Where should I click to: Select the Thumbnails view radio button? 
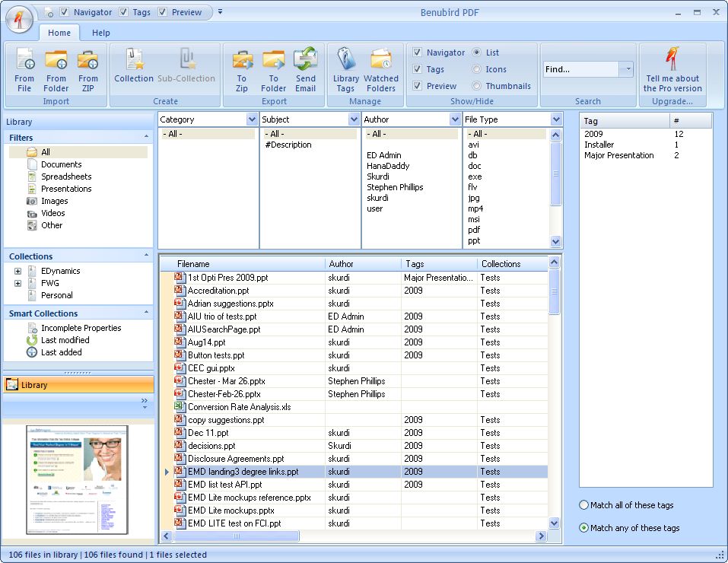pyautogui.click(x=476, y=86)
